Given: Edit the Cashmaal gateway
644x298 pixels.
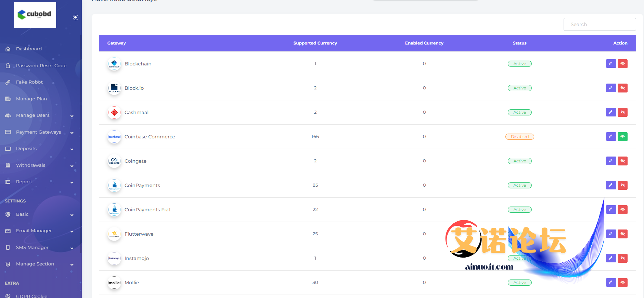Looking at the screenshot, I should point(611,112).
